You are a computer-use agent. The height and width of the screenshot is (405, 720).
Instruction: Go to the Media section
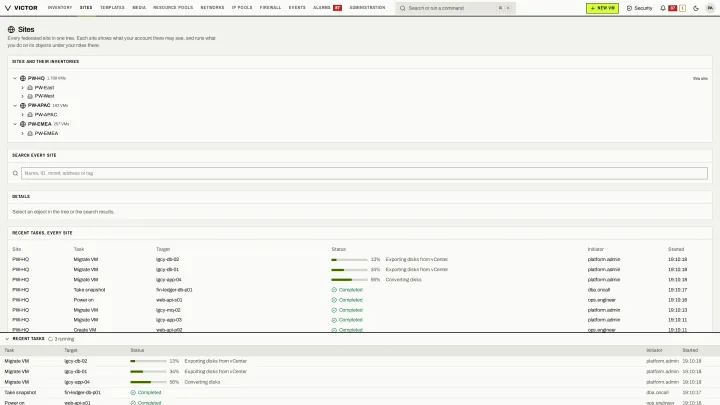[139, 8]
